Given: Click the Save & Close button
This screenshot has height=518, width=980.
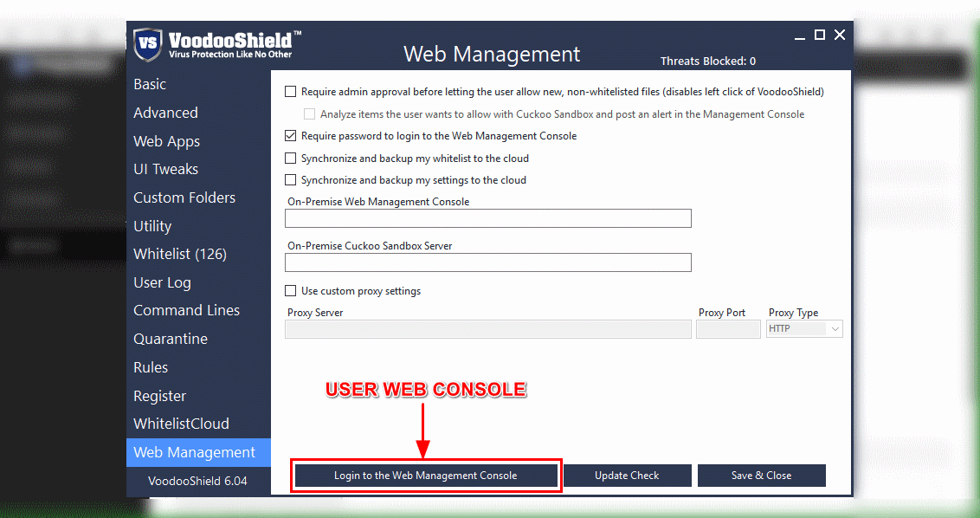Looking at the screenshot, I should [x=761, y=476].
